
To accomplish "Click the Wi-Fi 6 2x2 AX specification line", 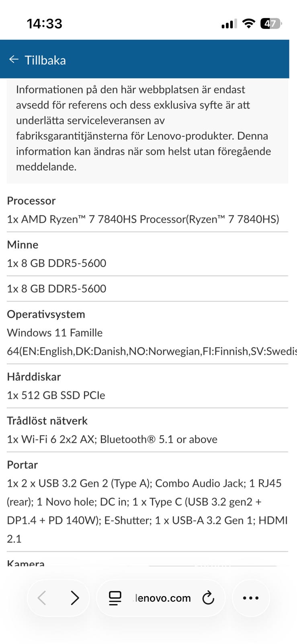I will (112, 439).
